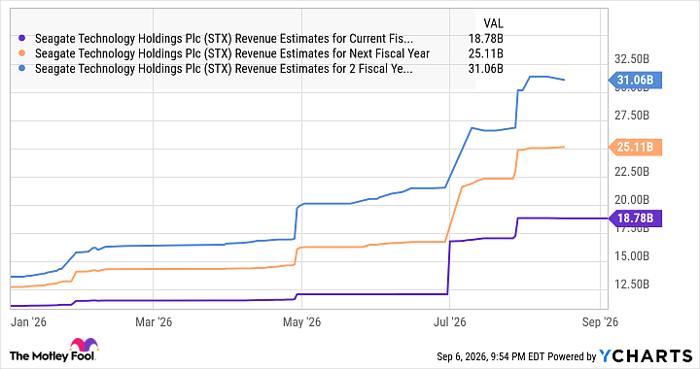The height and width of the screenshot is (369, 700).
Task: Click the 20.00B y-axis label
Action: click(632, 200)
